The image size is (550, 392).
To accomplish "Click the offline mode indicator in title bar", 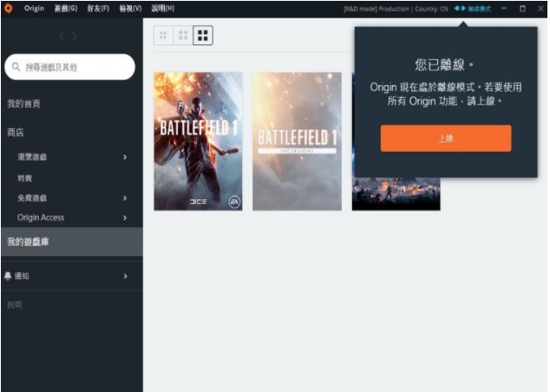I will pyautogui.click(x=472, y=9).
